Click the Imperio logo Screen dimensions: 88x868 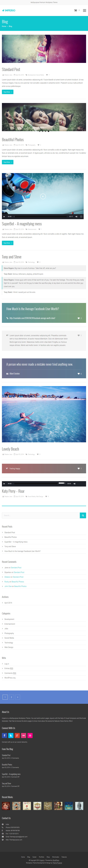8,11
